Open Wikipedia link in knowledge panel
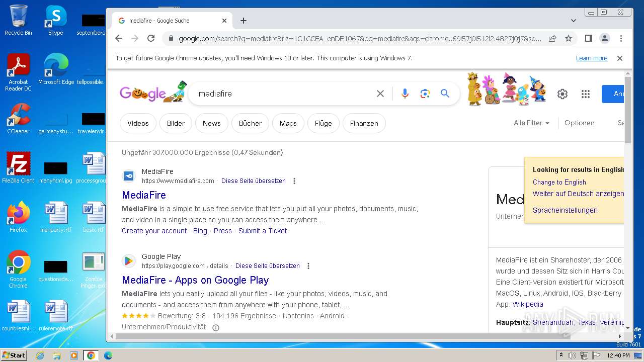This screenshot has height=362, width=644. 528,304
